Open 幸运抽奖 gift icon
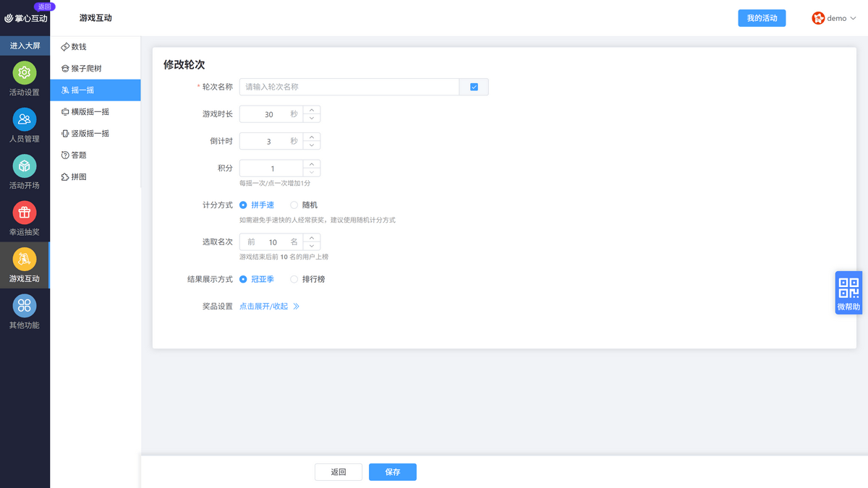 tap(25, 213)
